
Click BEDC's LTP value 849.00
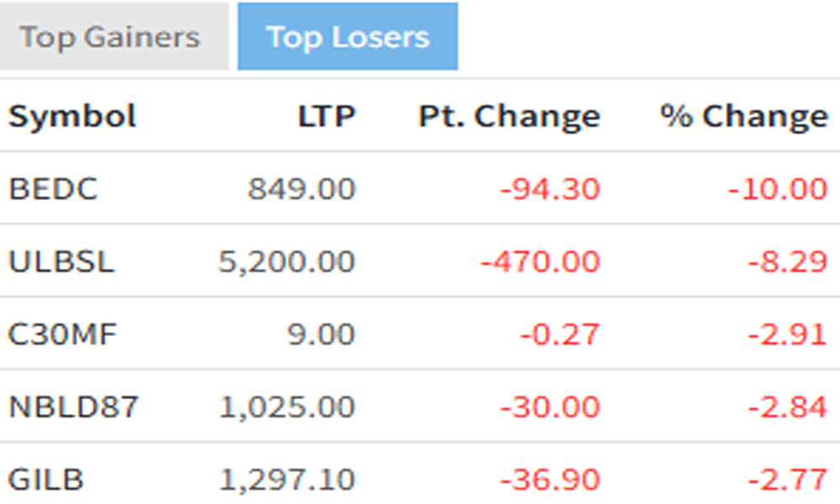(302, 189)
